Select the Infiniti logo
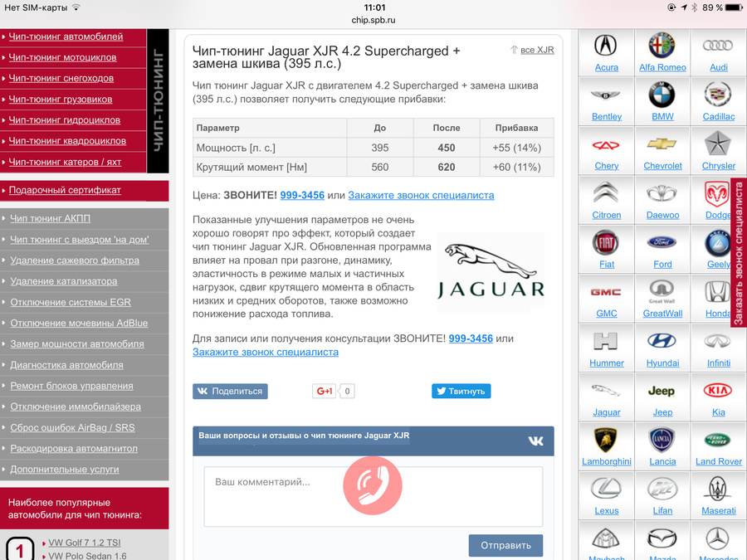Viewport: 747px width, 560px height. point(718,341)
